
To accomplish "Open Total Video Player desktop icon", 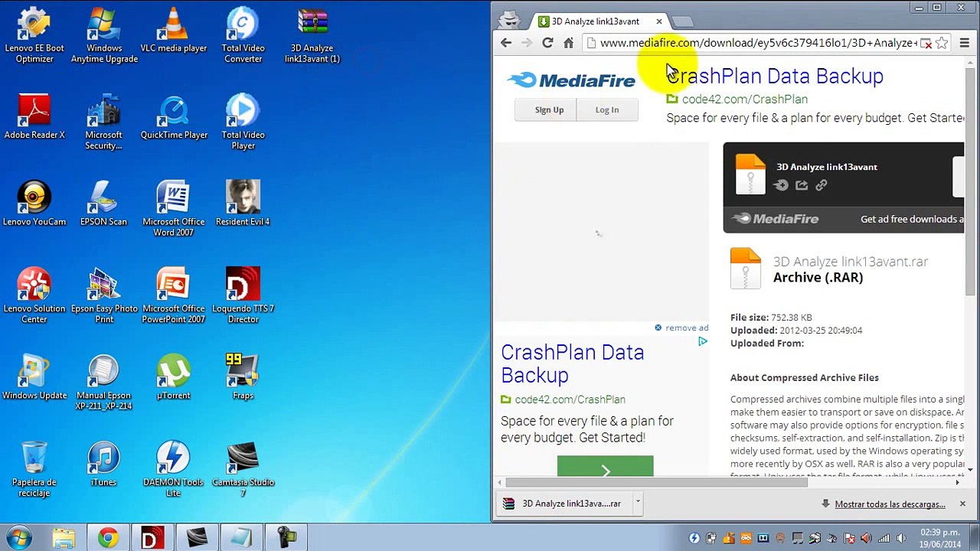I will [x=243, y=122].
